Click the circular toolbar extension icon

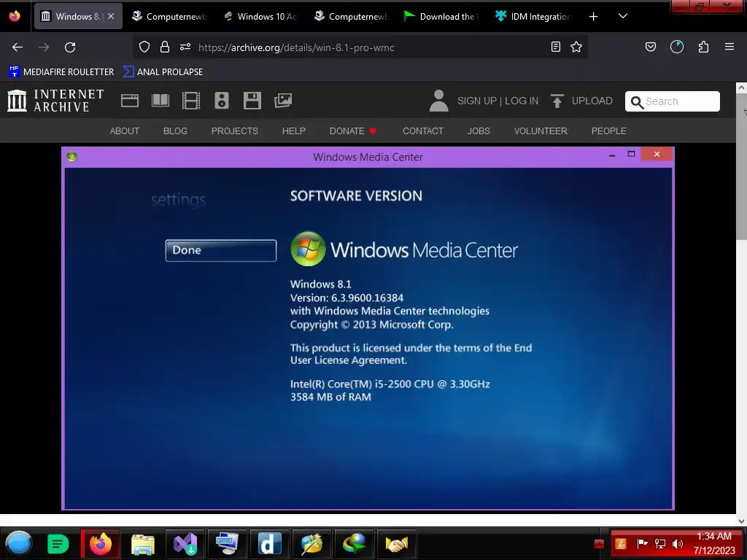coord(677,47)
